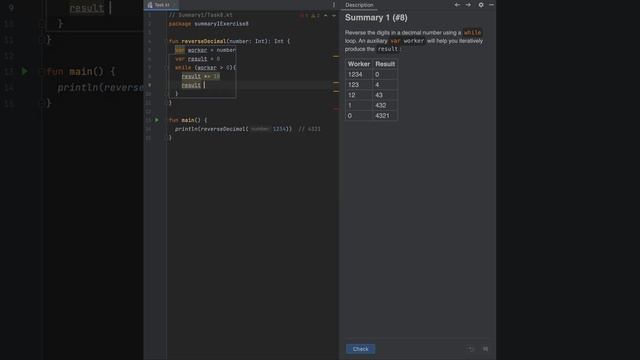Select the Description panel tab
640x360 pixels.
(x=359, y=5)
